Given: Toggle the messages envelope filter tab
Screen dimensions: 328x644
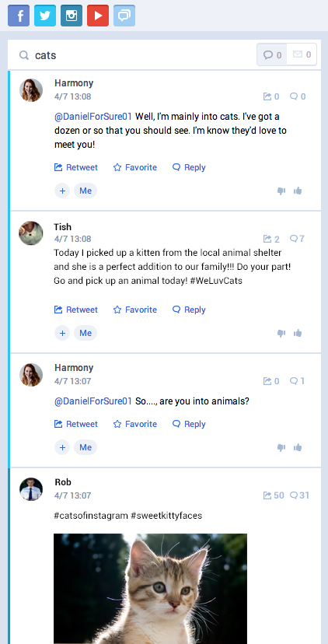Looking at the screenshot, I should (x=302, y=54).
